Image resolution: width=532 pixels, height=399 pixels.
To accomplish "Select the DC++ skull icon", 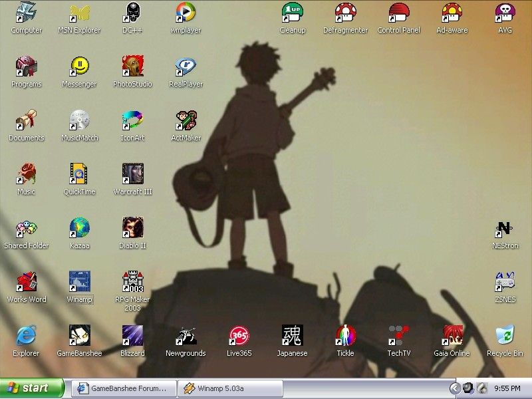I will (132, 13).
